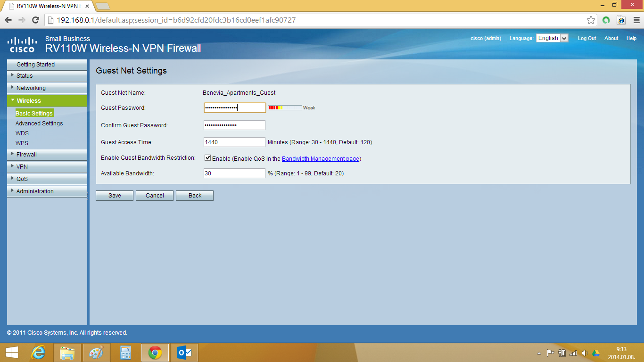Open the volume speaker icon
644x362 pixels.
point(585,353)
